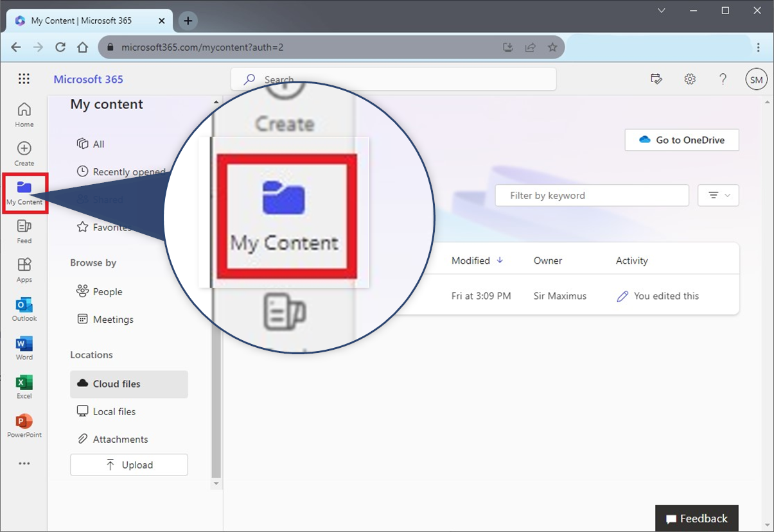Screen dimensions: 774x532
Task: Expand the filter options dropdown
Action: pos(718,196)
